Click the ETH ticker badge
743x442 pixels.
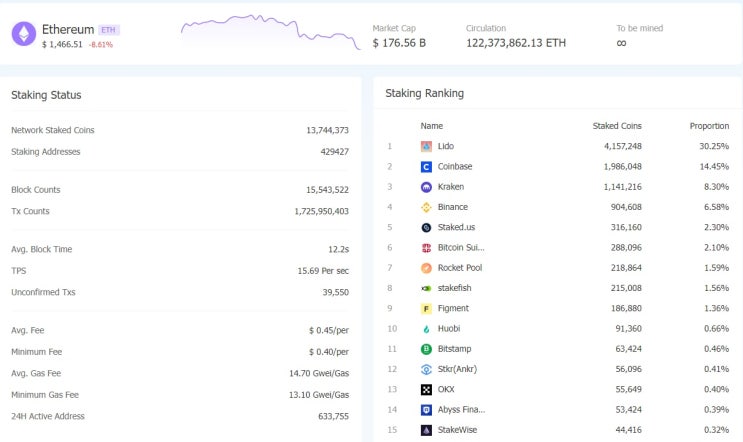[109, 30]
